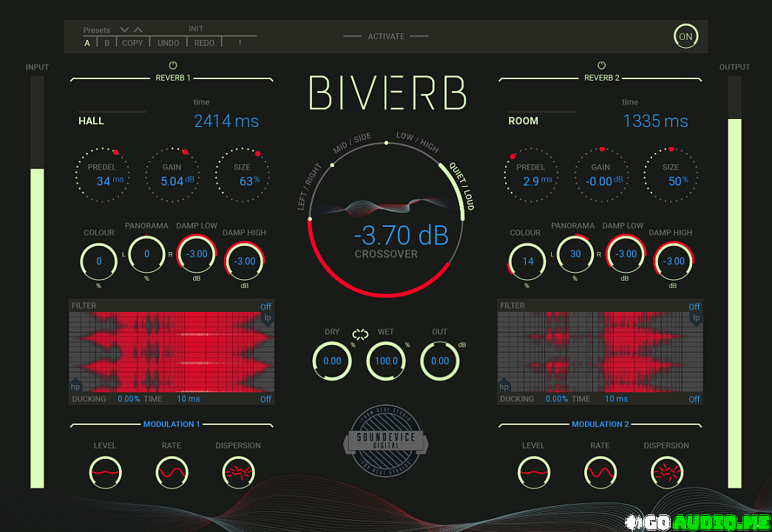The image size is (772, 532).
Task: Click the INIT preset name
Action: [x=196, y=29]
